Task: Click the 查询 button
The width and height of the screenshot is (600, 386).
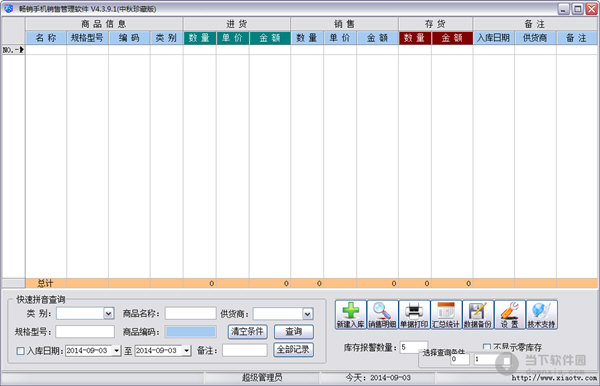Action: coord(294,331)
